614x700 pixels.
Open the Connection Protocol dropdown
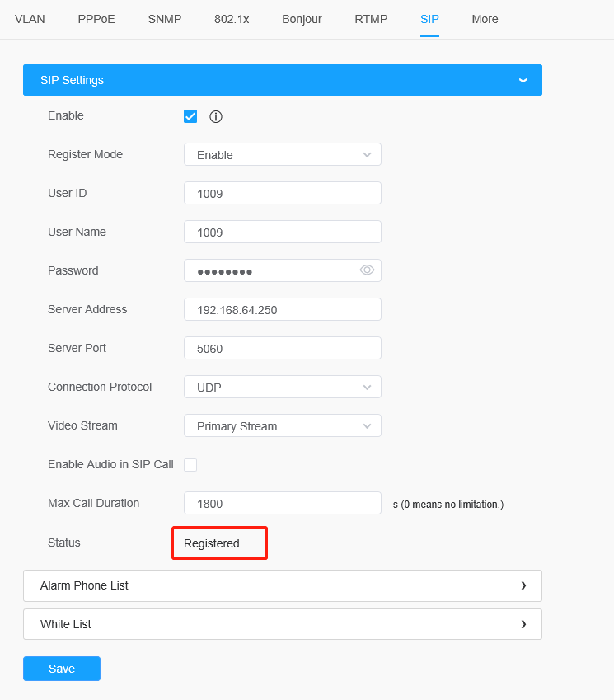pyautogui.click(x=283, y=387)
